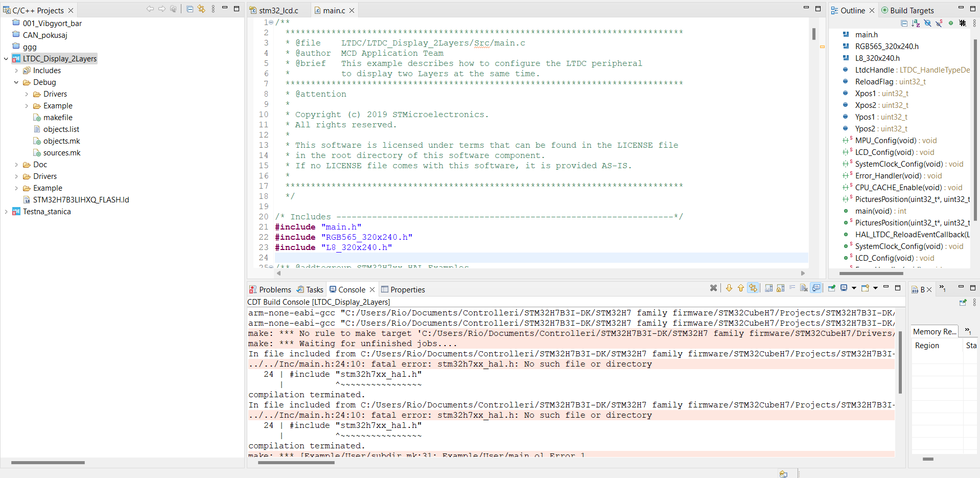Viewport: 980px width, 478px height.
Task: Open the Open Console dropdown arrow
Action: click(x=875, y=288)
